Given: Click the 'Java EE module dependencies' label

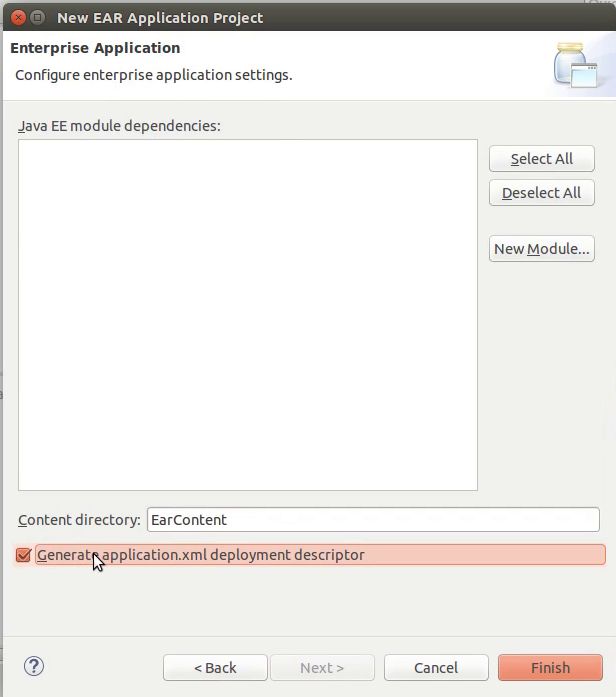Looking at the screenshot, I should click(x=119, y=126).
